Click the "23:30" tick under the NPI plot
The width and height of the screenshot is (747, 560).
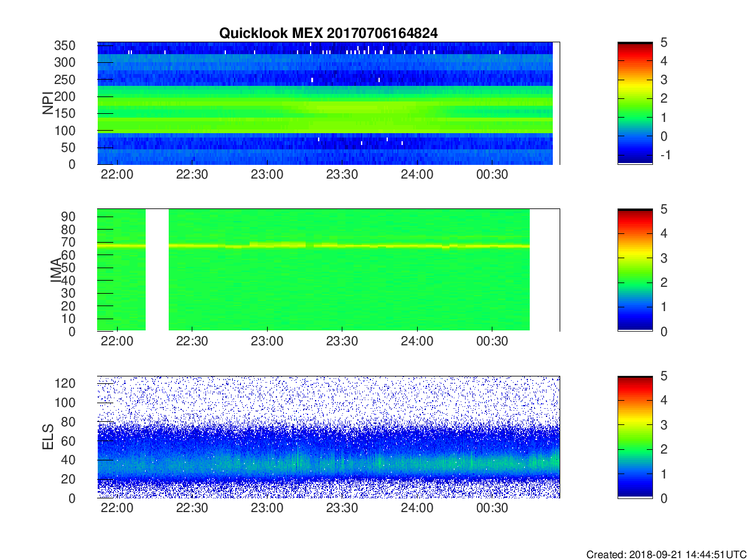coord(342,175)
